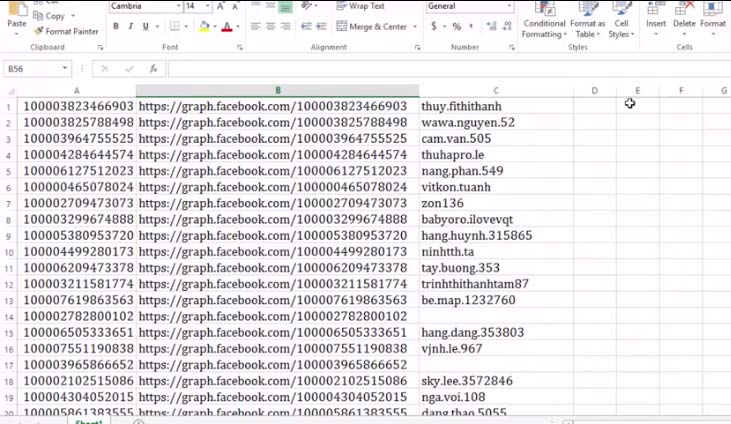Open Format as Table gallery
731x424 pixels.
coord(587,20)
